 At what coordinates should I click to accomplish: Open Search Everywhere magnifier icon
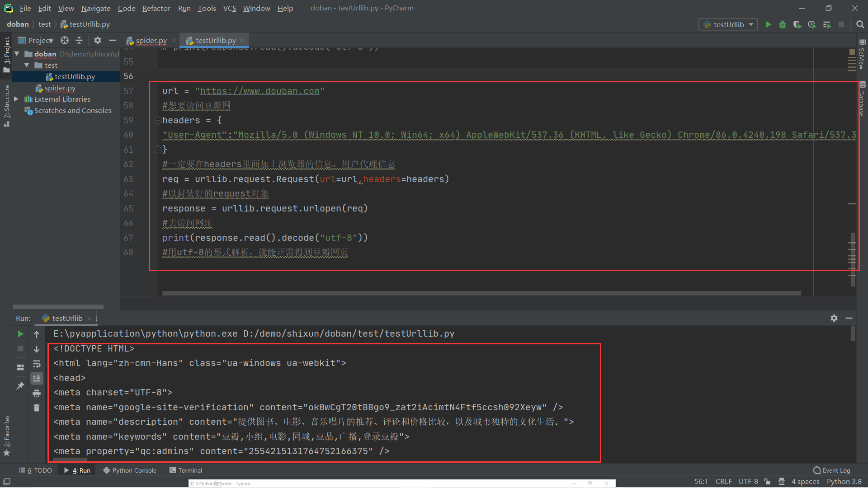point(860,24)
